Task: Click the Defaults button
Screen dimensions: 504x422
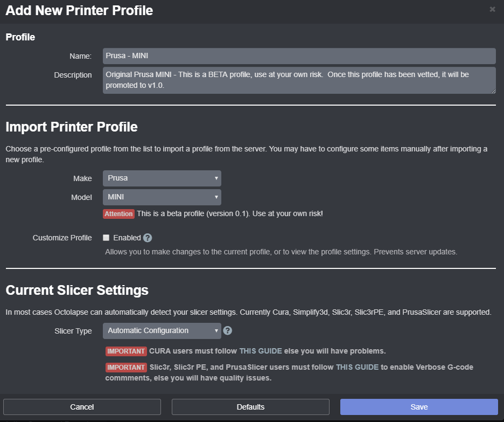Action: coord(250,407)
